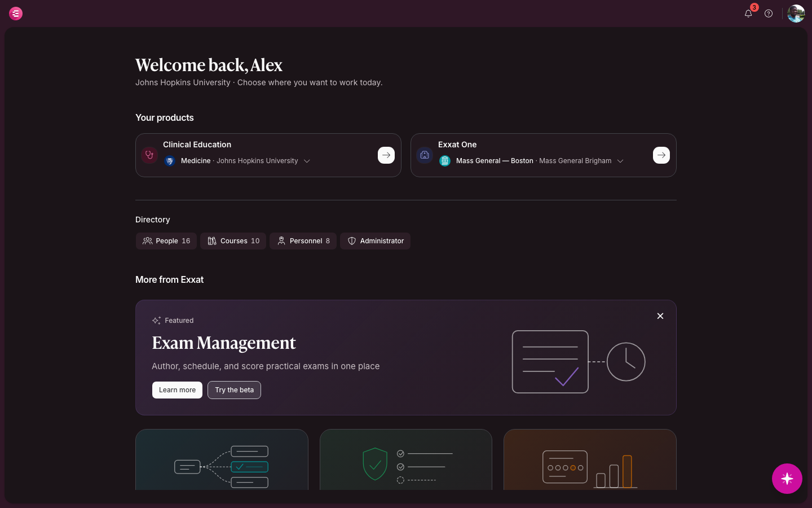The height and width of the screenshot is (508, 812).
Task: Click the Johns Hopkins University crest icon
Action: coord(170,161)
